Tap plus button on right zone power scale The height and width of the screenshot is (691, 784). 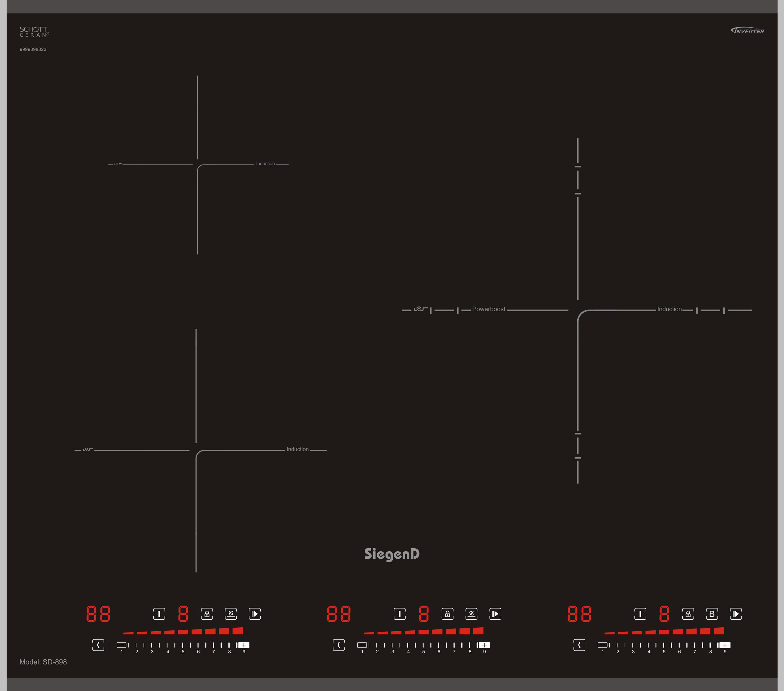(x=725, y=645)
